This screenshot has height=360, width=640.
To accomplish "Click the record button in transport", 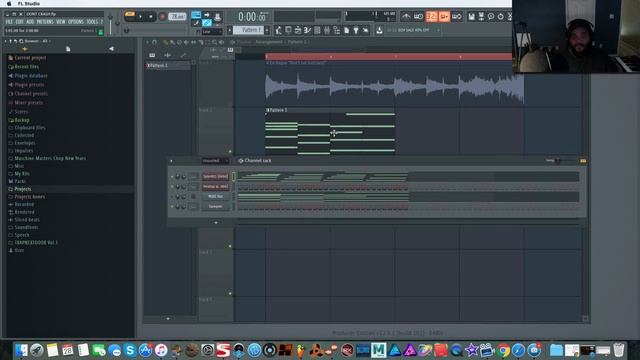I will pyautogui.click(x=162, y=17).
